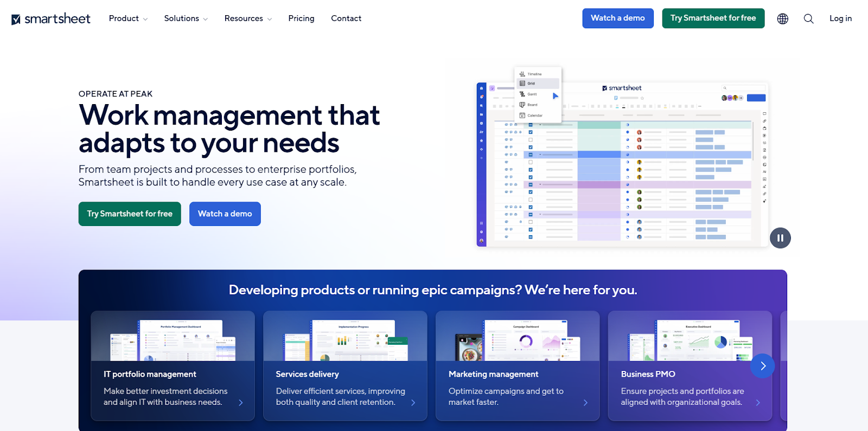868x431 pixels.
Task: Expand the Product menu
Action: 128,18
